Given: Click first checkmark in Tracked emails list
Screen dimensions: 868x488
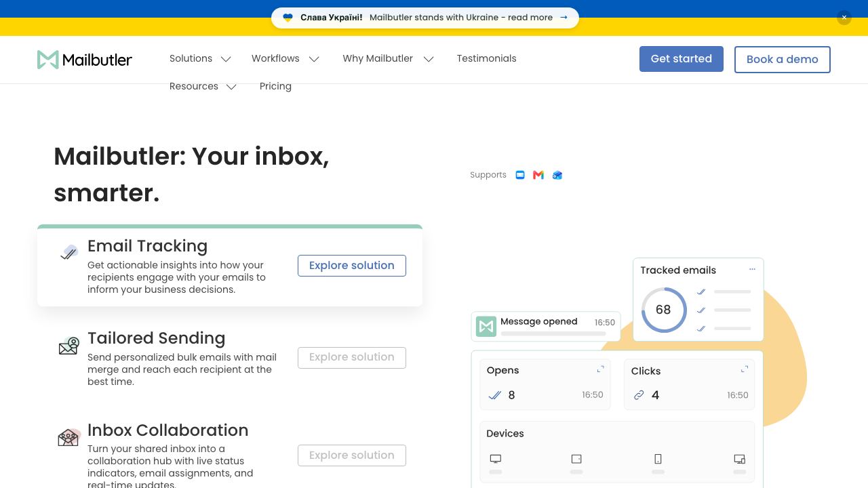Looking at the screenshot, I should click(x=701, y=291).
